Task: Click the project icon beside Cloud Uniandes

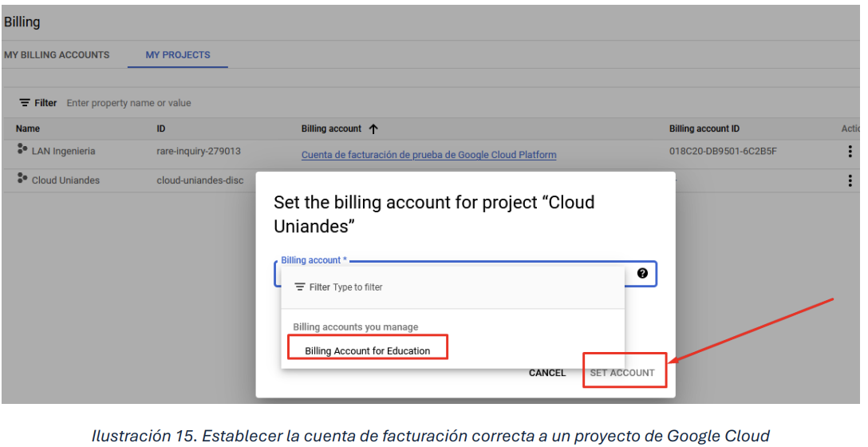Action: [22, 178]
